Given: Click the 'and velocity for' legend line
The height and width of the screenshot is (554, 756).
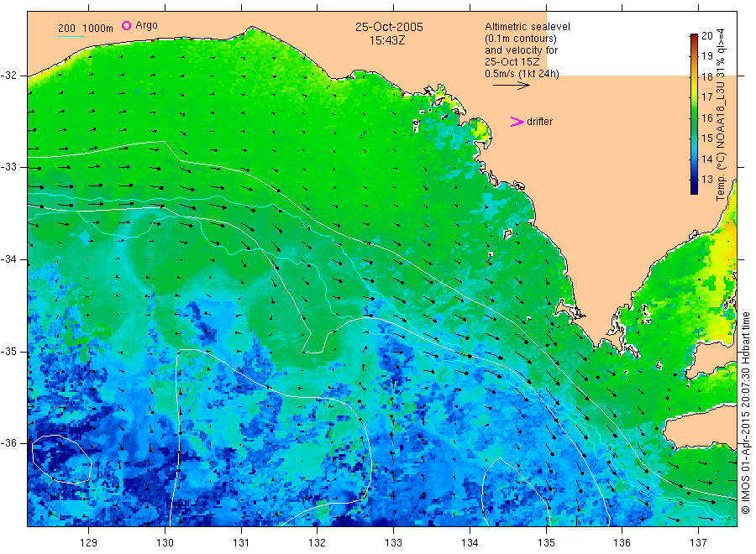Looking at the screenshot, I should coord(521,50).
